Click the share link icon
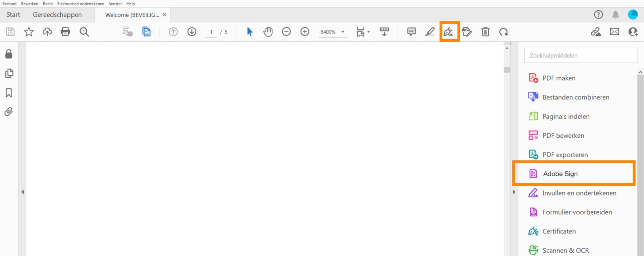Screen dimensions: 644x256 [596, 32]
